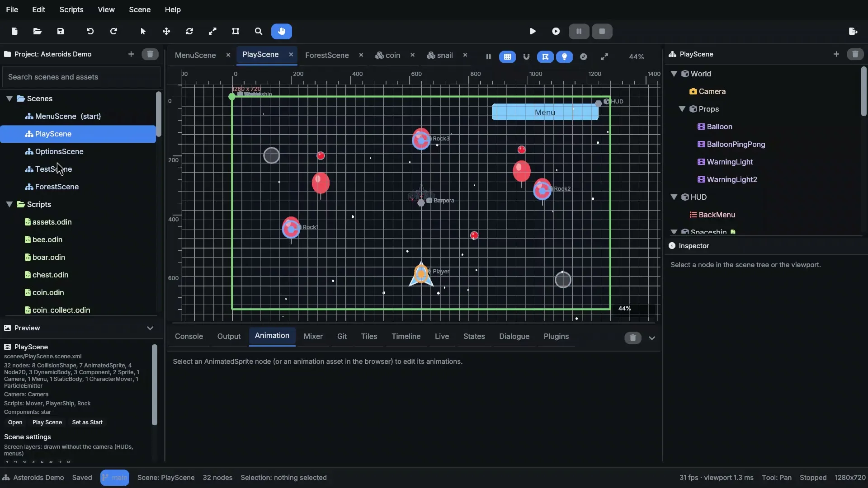Open project folder icon in toolbar
The height and width of the screenshot is (488, 868).
click(38, 31)
